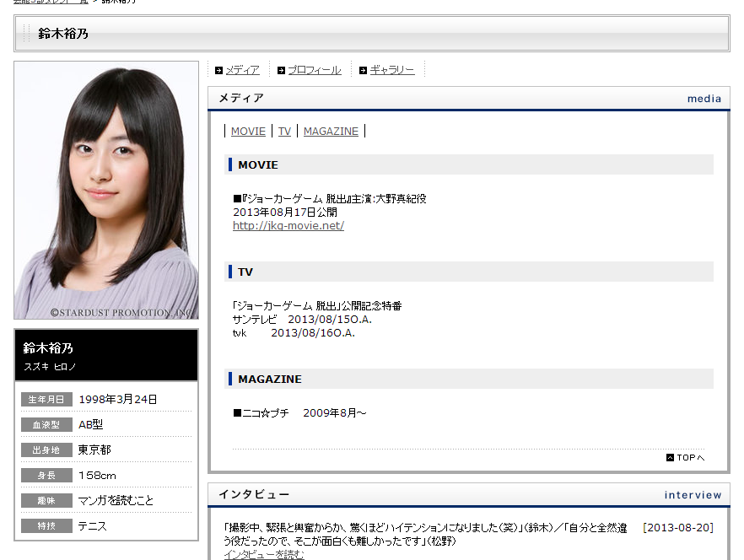Select the ニコ☆プチ 2009年8月〜 entry
Image resolution: width=744 pixels, height=560 pixels.
click(x=299, y=413)
